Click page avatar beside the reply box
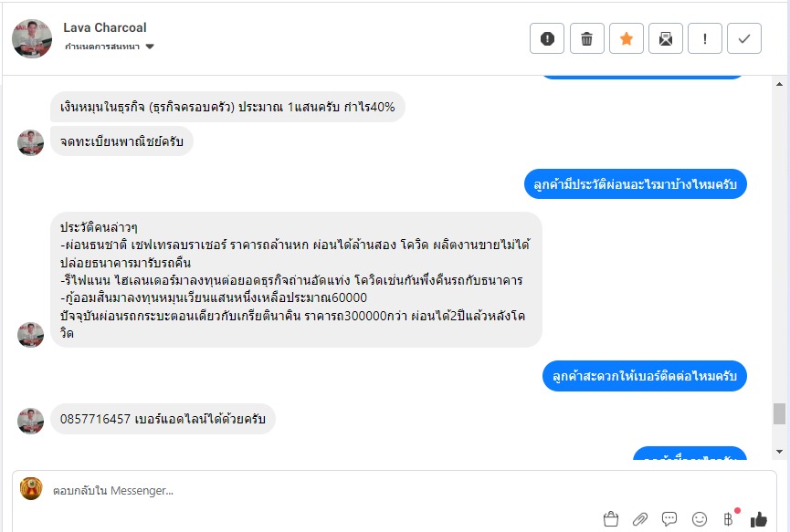The image size is (790, 532). pos(31,489)
